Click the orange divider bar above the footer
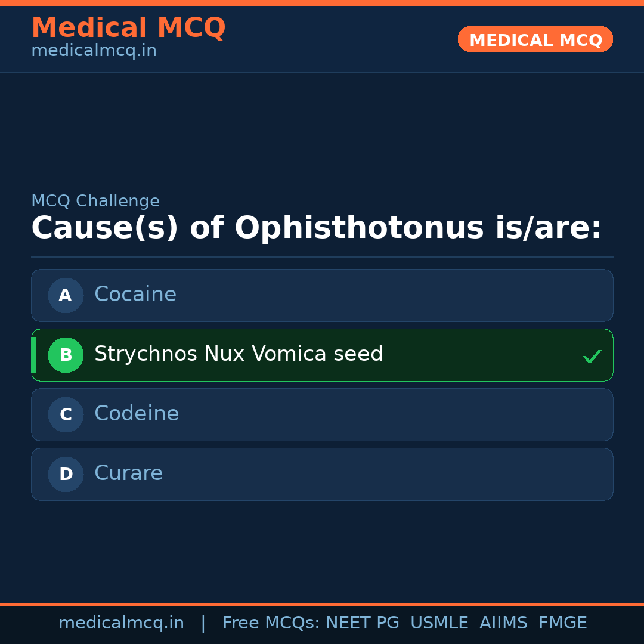The image size is (644, 644). pos(322,603)
